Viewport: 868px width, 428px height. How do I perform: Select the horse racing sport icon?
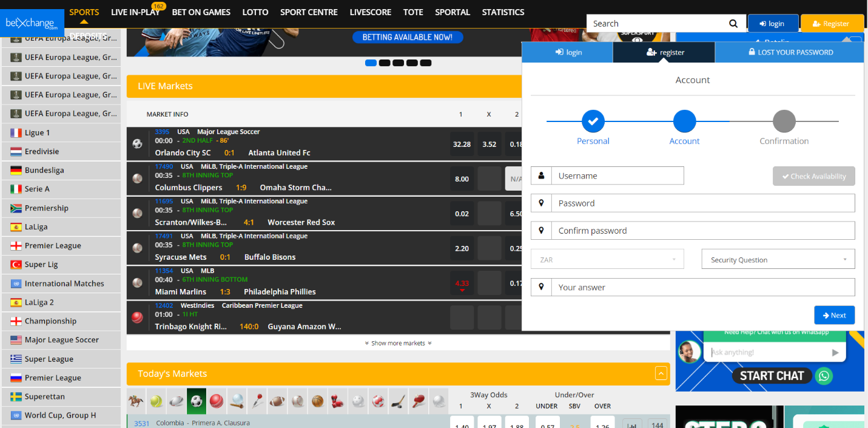point(136,401)
